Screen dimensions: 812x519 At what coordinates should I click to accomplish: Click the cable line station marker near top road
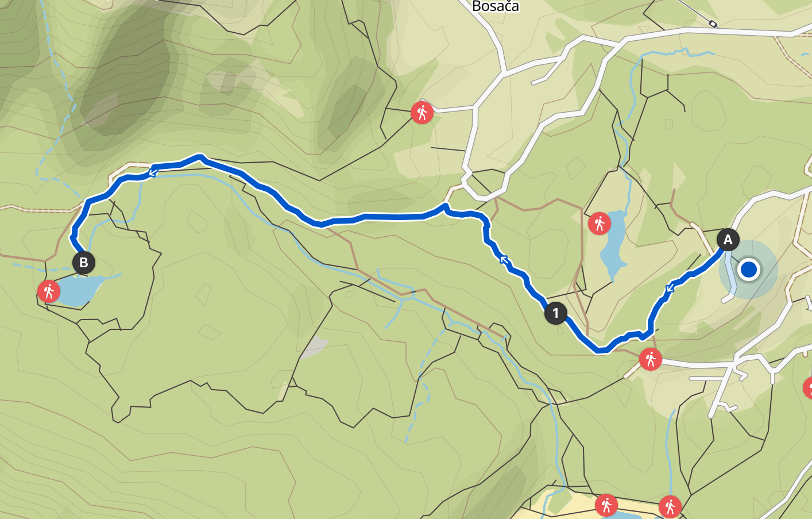coord(713,24)
